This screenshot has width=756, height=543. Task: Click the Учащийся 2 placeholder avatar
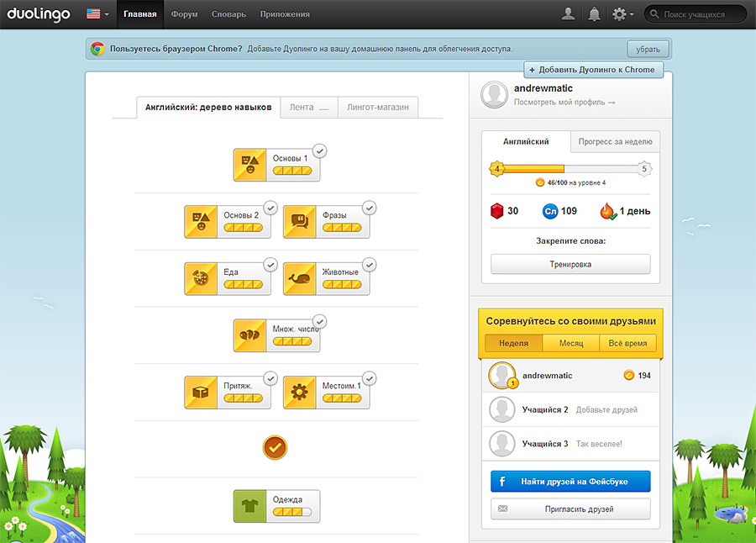coord(502,410)
